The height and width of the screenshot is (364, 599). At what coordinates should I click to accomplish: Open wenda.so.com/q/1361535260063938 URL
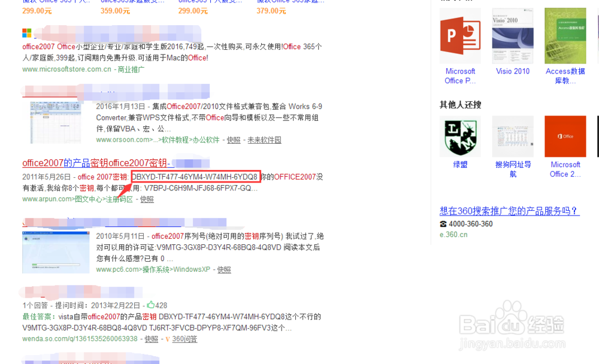coord(80,339)
